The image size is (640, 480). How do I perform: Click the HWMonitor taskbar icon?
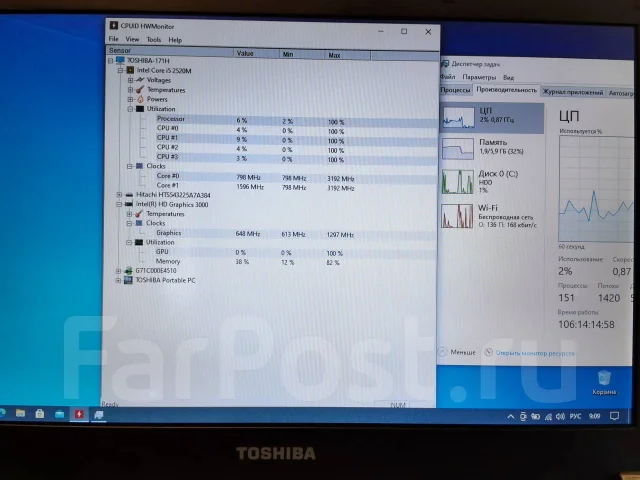(79, 415)
